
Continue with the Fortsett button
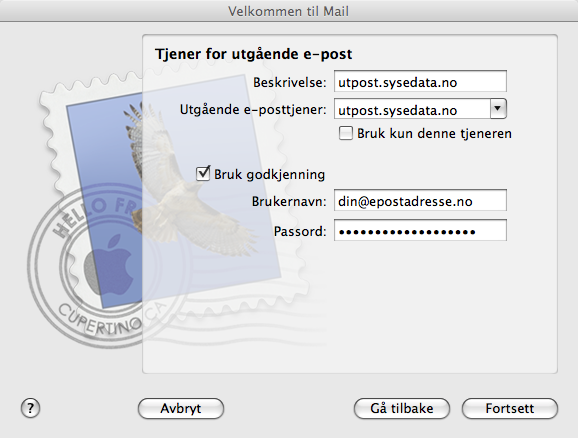tap(510, 409)
